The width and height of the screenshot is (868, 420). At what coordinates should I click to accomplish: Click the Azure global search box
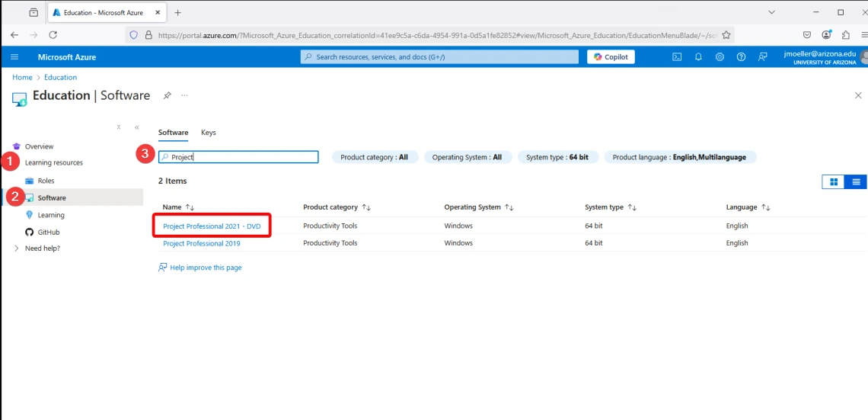click(439, 57)
